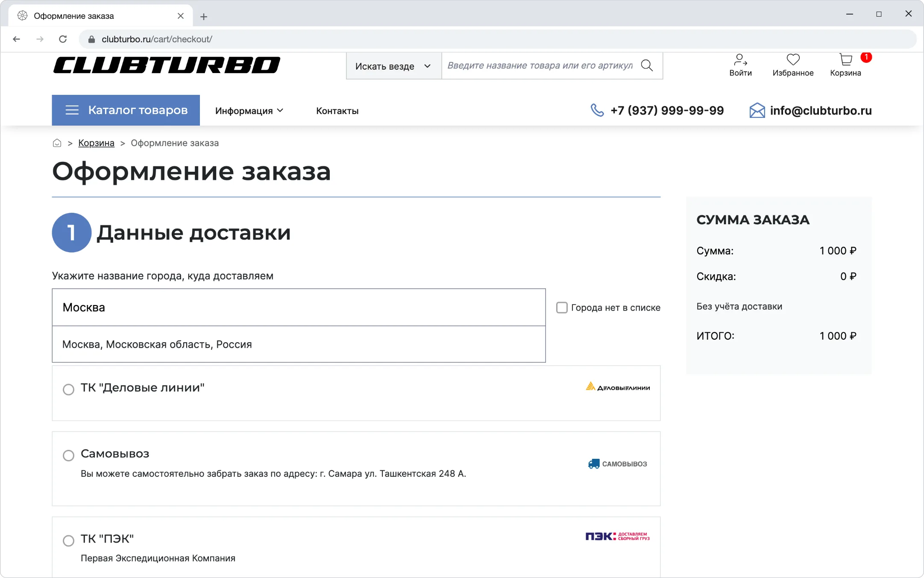Choose Москва, Московская область, Россия suggestion
The width and height of the screenshot is (924, 578).
tap(299, 344)
